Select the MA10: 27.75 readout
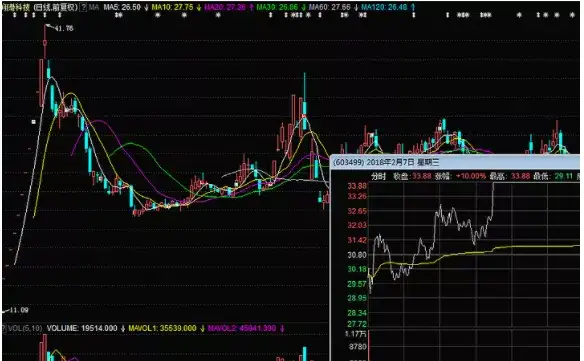Screen dimensions: 584x361 172,7
